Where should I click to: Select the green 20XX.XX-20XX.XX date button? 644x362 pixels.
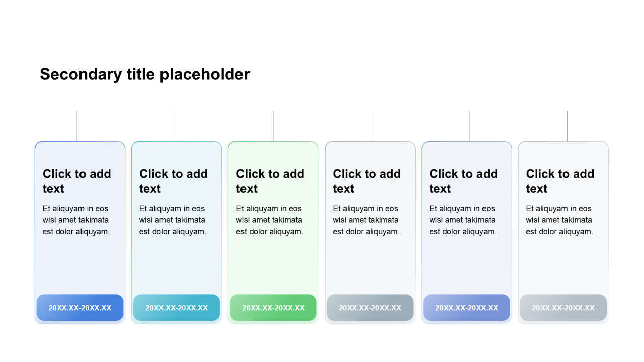coord(273,308)
